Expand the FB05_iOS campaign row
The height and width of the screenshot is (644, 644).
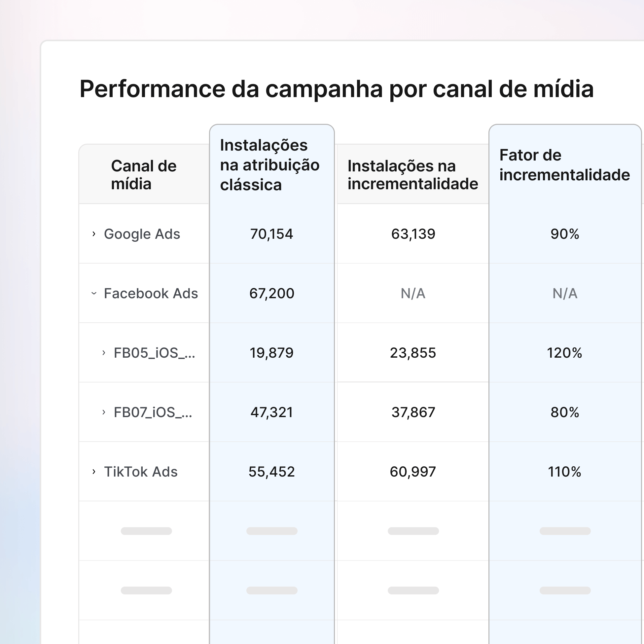[x=104, y=353]
